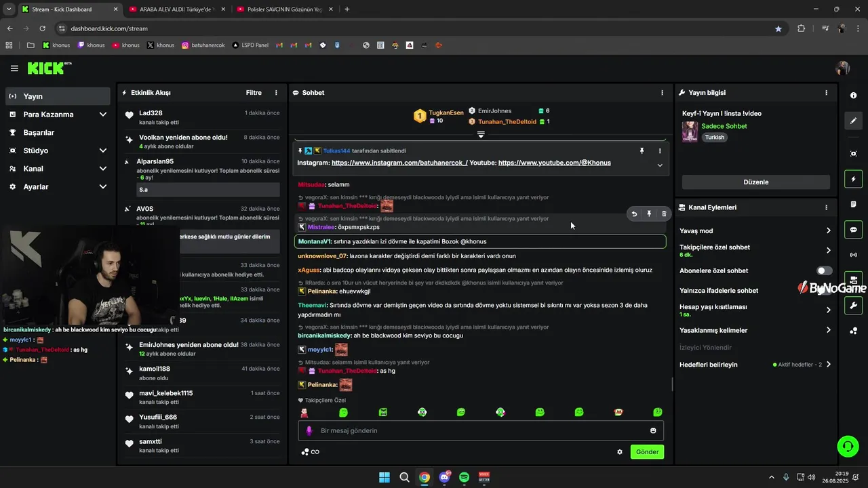The width and height of the screenshot is (868, 488).
Task: Expand the Stüdyo sidebar section
Action: click(x=58, y=150)
